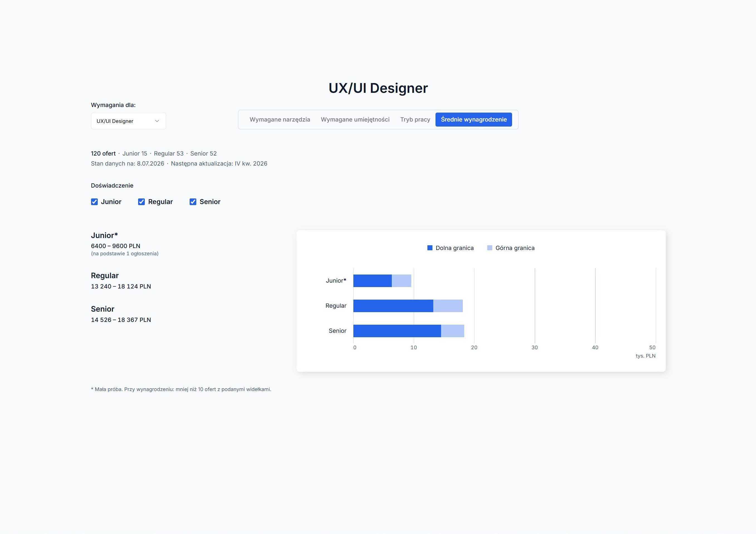Select the Średnie wynagrodzenie tab

click(x=473, y=119)
